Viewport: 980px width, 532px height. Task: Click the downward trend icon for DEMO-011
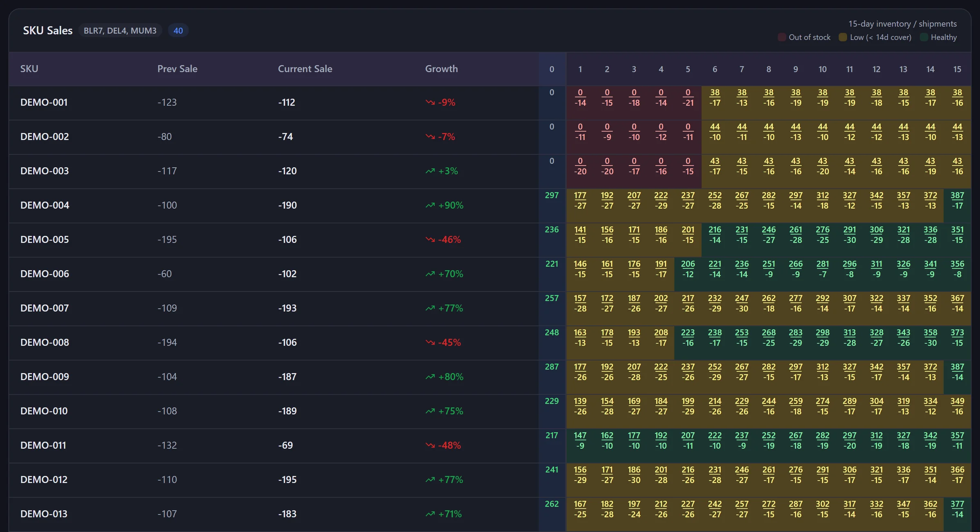click(x=430, y=445)
